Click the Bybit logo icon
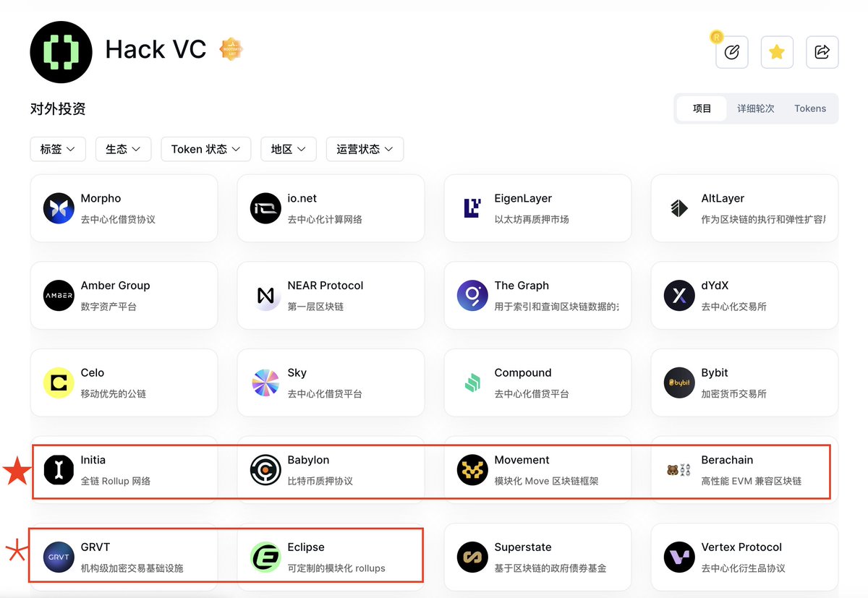Viewport: 868px width, 598px height. point(679,383)
